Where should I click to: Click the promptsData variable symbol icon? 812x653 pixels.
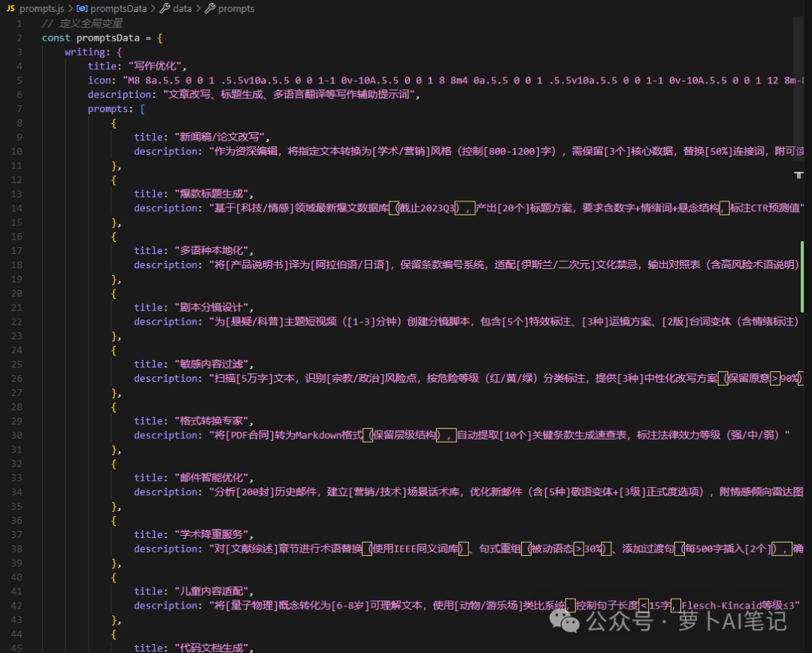point(82,9)
